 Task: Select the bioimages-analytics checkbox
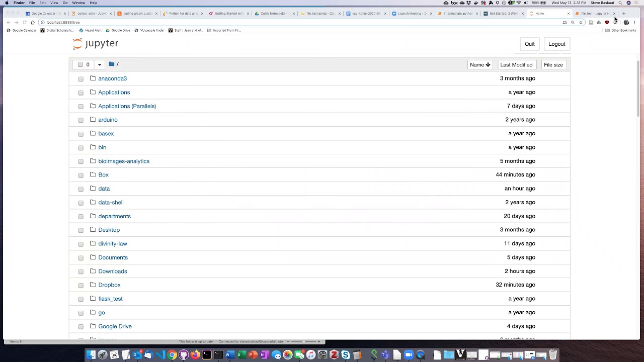click(81, 161)
